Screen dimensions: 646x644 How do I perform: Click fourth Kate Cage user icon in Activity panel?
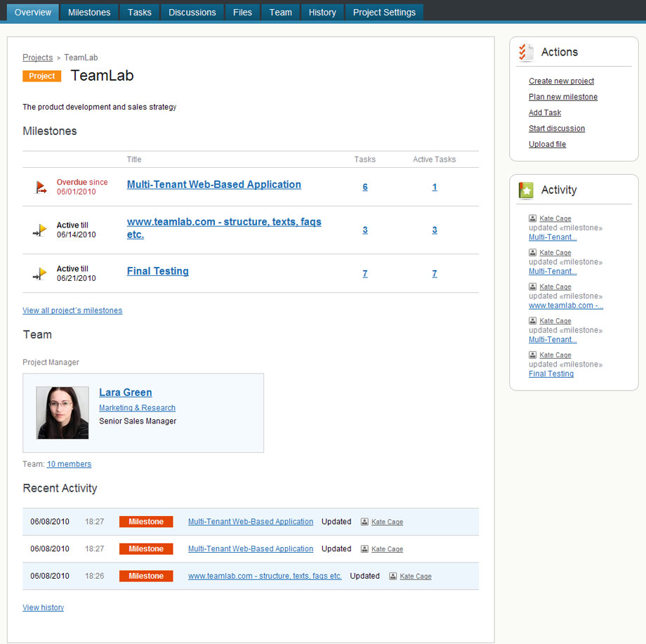533,321
